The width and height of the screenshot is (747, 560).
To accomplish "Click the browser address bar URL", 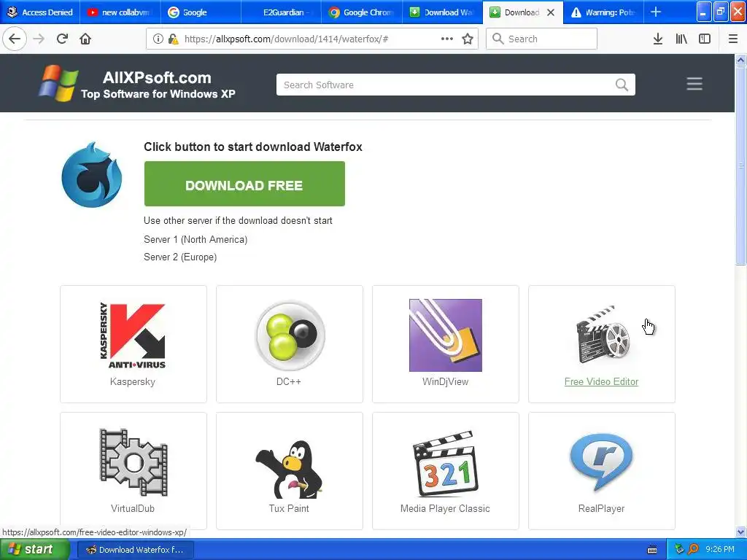I will tap(286, 39).
